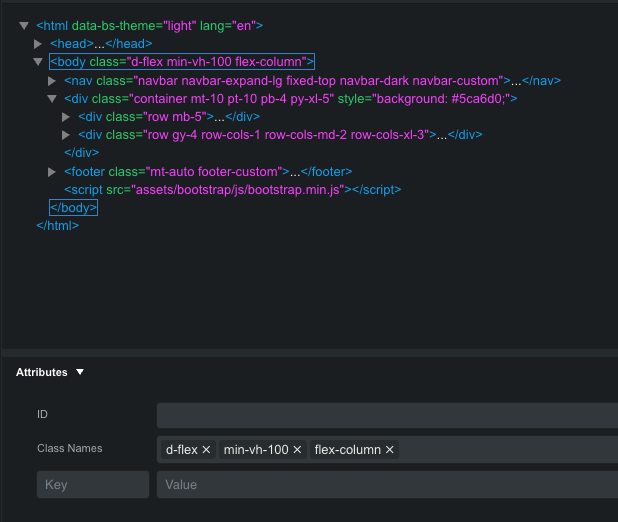The image size is (618, 522).
Task: Expand the row gy-4 div
Action: 66,135
